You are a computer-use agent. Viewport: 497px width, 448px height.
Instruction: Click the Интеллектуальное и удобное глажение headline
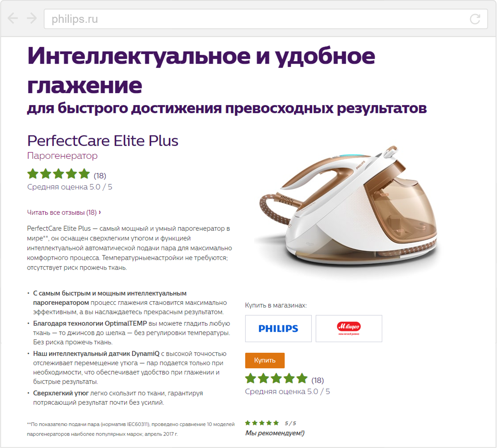point(201,70)
